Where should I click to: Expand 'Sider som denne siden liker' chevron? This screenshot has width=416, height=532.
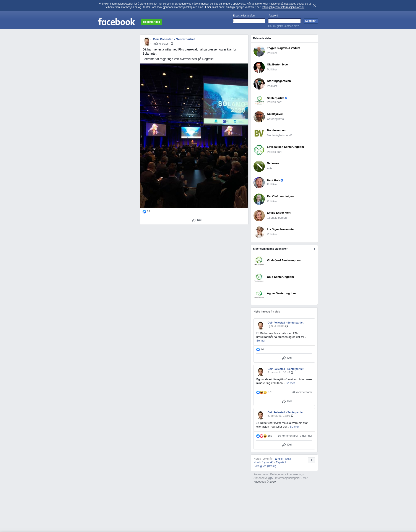(x=314, y=249)
